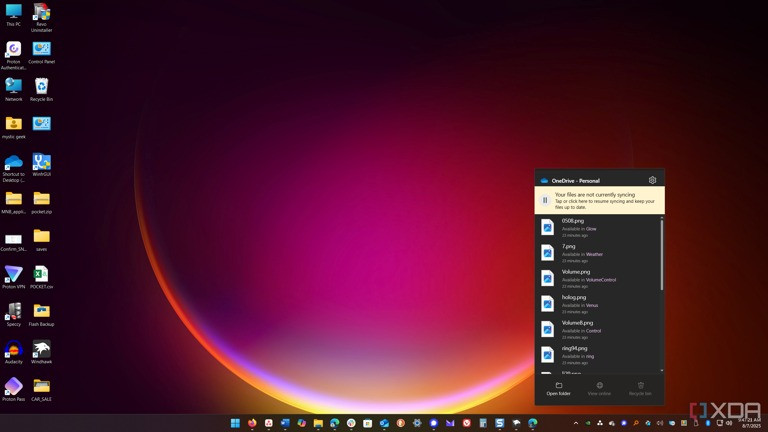Follow the Weather folder link under 7.png
The width and height of the screenshot is (768, 432).
point(594,254)
